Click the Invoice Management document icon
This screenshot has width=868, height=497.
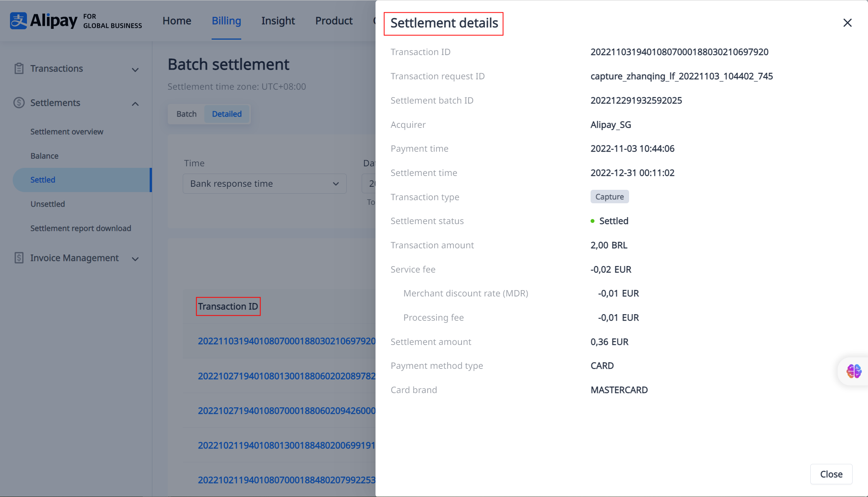click(19, 258)
